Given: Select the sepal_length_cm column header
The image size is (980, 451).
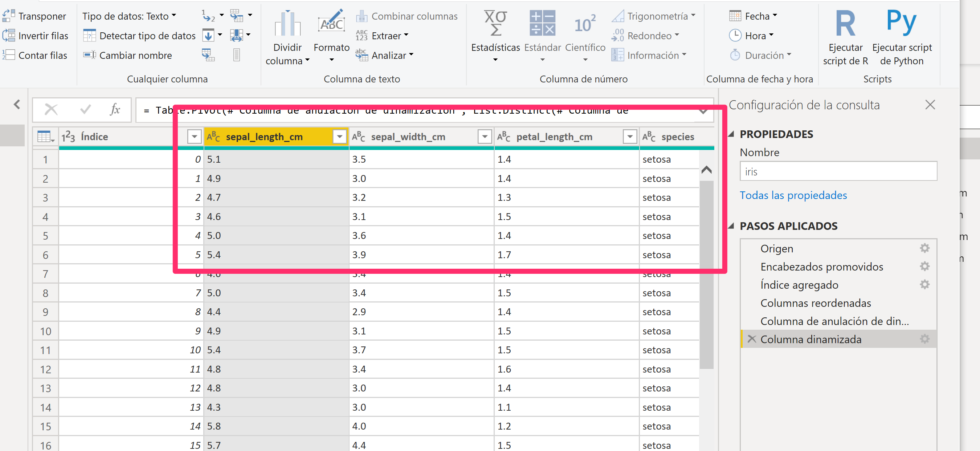Looking at the screenshot, I should coord(264,137).
